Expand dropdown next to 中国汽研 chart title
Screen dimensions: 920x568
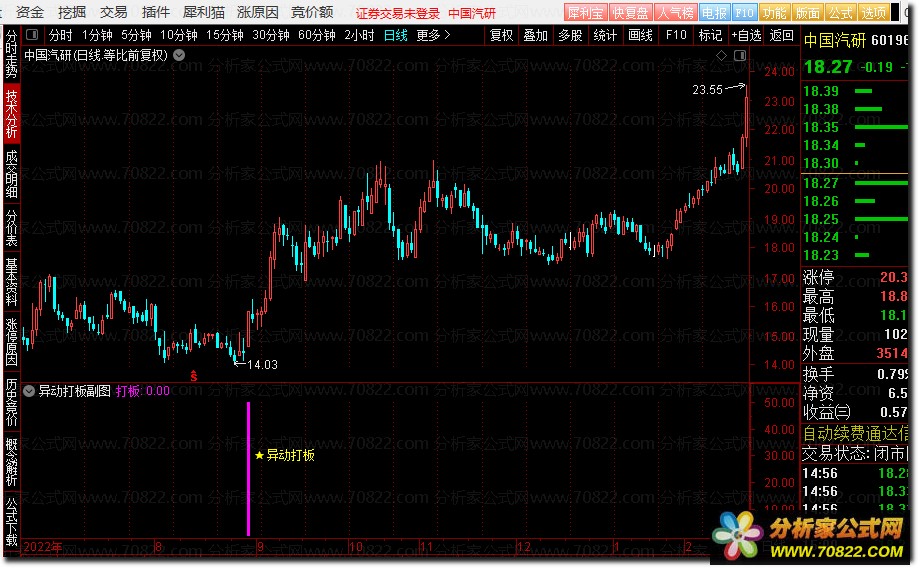point(180,55)
